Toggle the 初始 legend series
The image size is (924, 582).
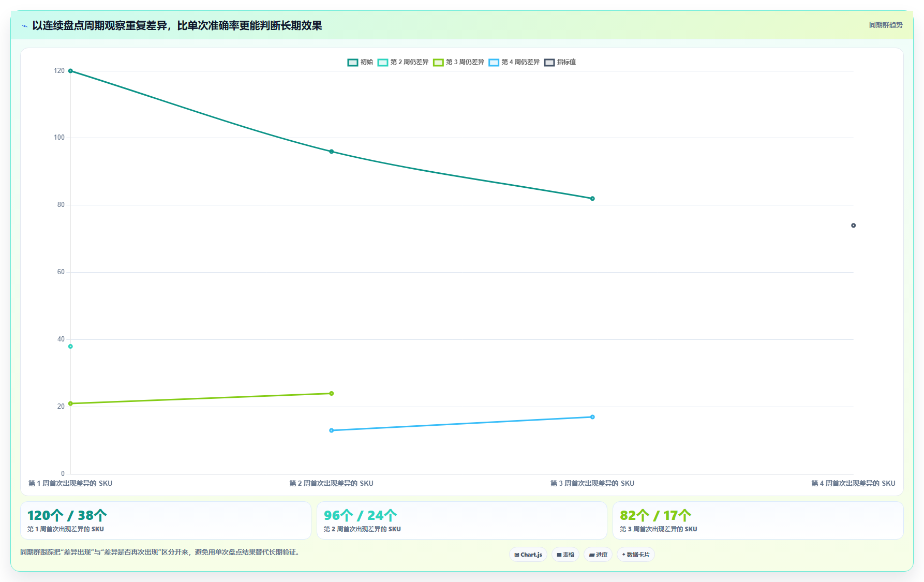tap(360, 62)
